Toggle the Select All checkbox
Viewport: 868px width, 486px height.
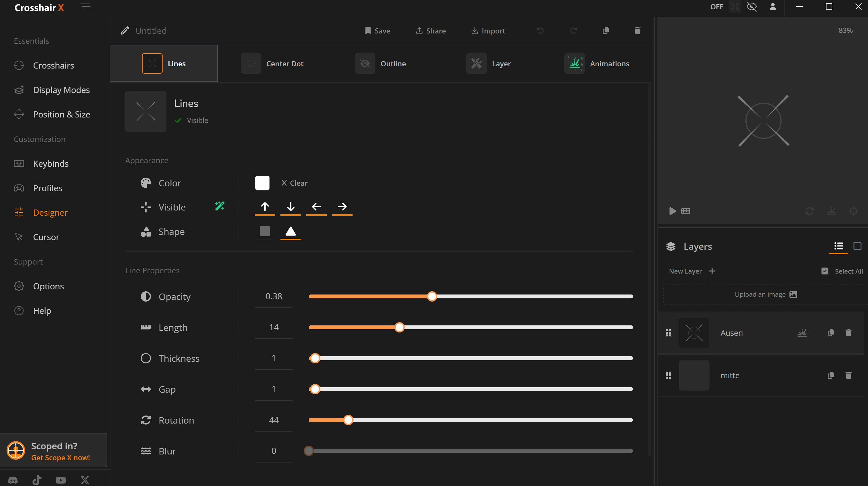pyautogui.click(x=825, y=271)
